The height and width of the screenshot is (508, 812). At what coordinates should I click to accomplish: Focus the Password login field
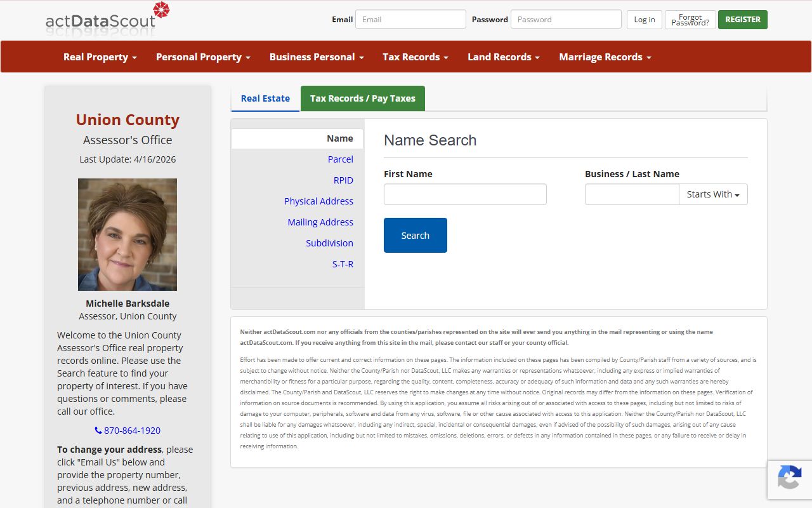[566, 19]
